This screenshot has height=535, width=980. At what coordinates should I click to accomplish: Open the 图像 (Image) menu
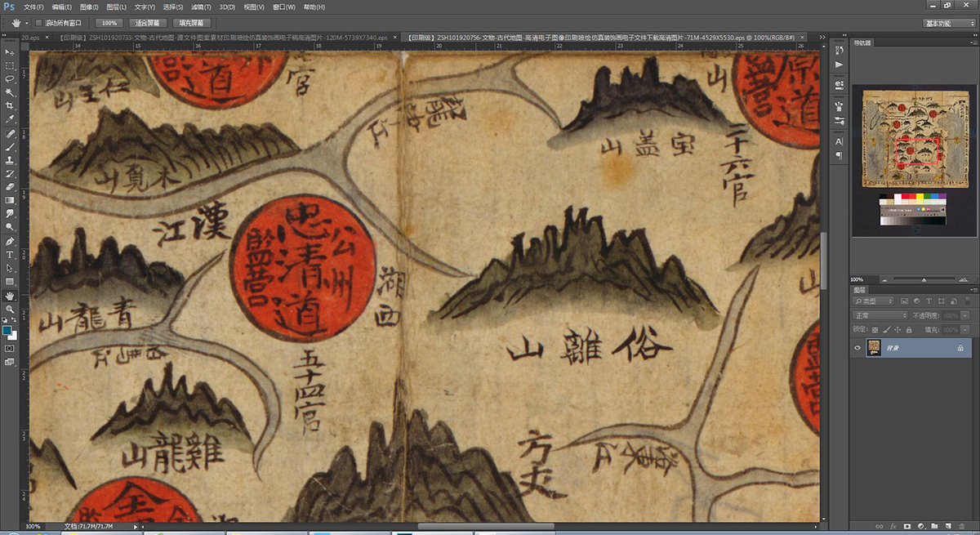click(89, 7)
